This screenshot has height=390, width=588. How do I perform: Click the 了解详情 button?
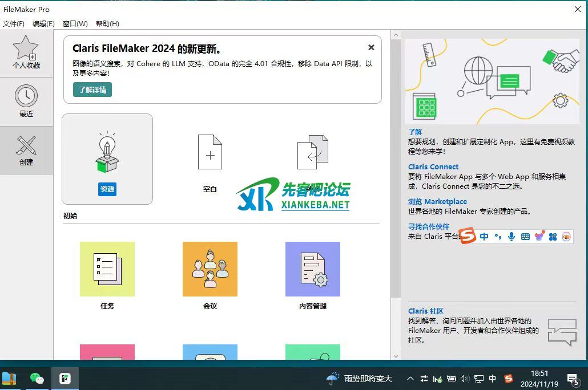click(92, 90)
